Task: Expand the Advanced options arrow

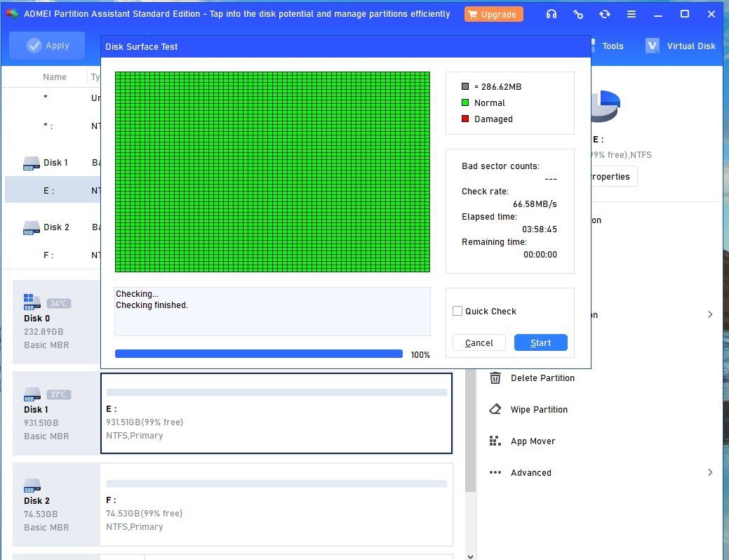Action: click(x=709, y=473)
